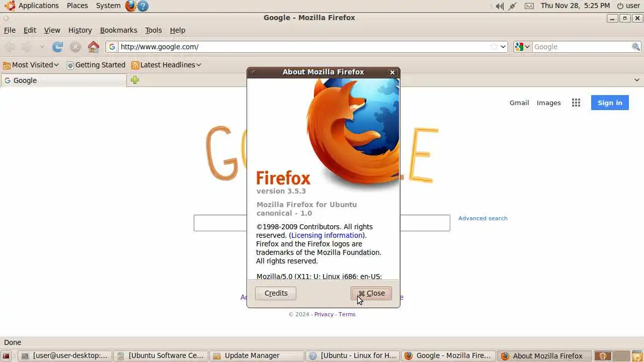Open the System menu in top panel
This screenshot has width=644, height=362.
tap(108, 6)
